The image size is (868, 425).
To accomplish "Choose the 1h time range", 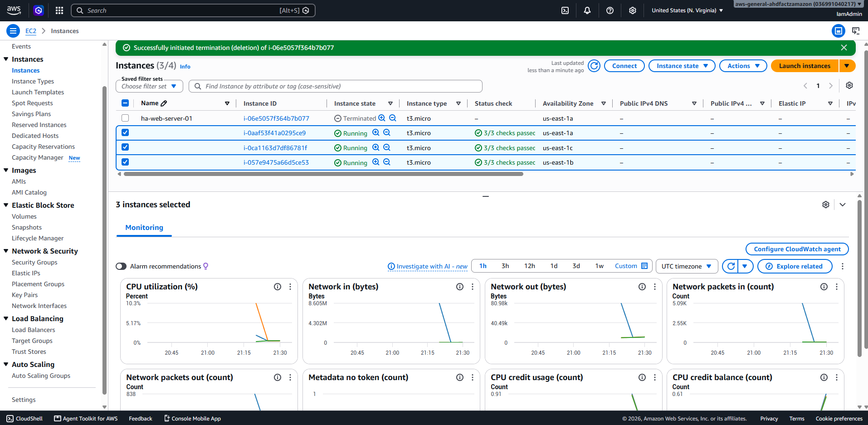I will [483, 266].
